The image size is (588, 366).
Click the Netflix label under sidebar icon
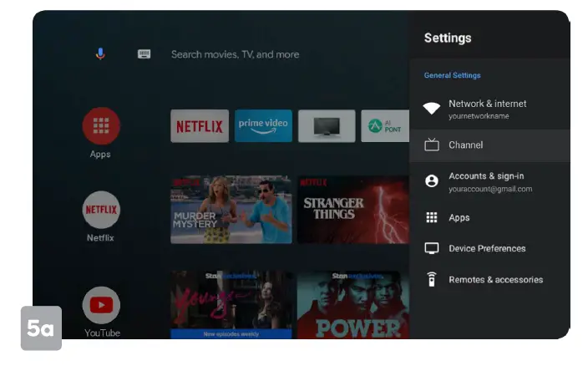(x=100, y=238)
